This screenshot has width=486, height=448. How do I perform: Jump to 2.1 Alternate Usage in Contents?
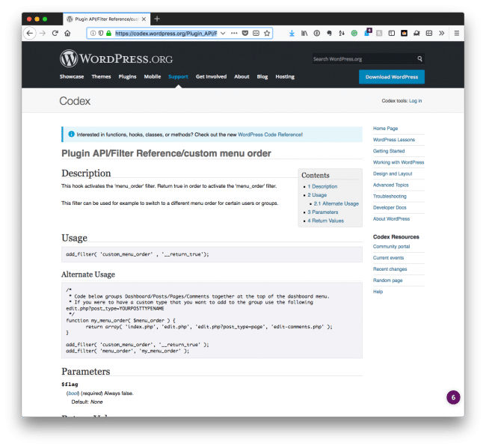tap(336, 203)
